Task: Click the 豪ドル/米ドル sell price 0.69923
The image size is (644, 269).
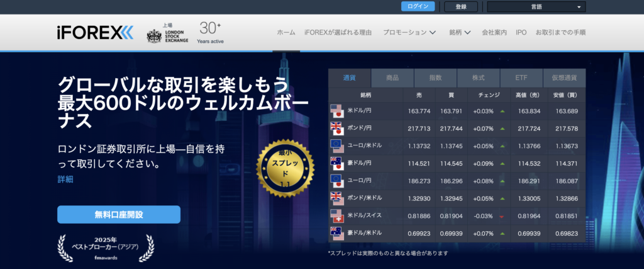Action: pyautogui.click(x=419, y=234)
